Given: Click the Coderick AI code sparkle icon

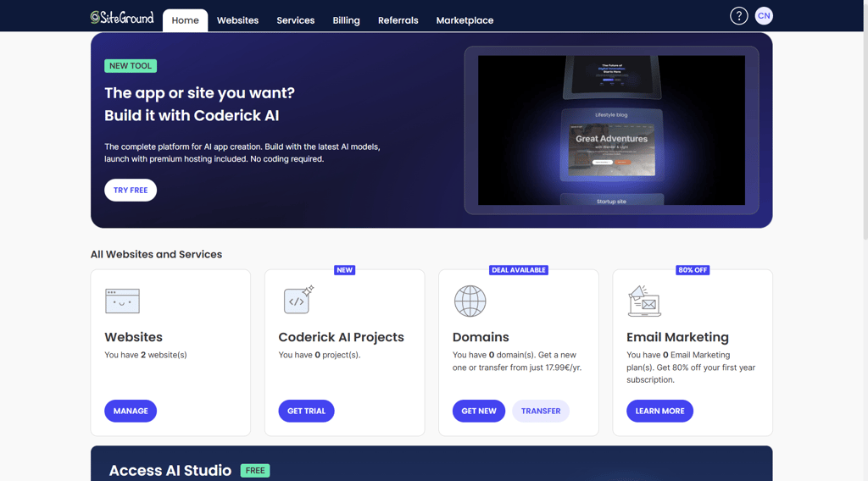Looking at the screenshot, I should 299,300.
